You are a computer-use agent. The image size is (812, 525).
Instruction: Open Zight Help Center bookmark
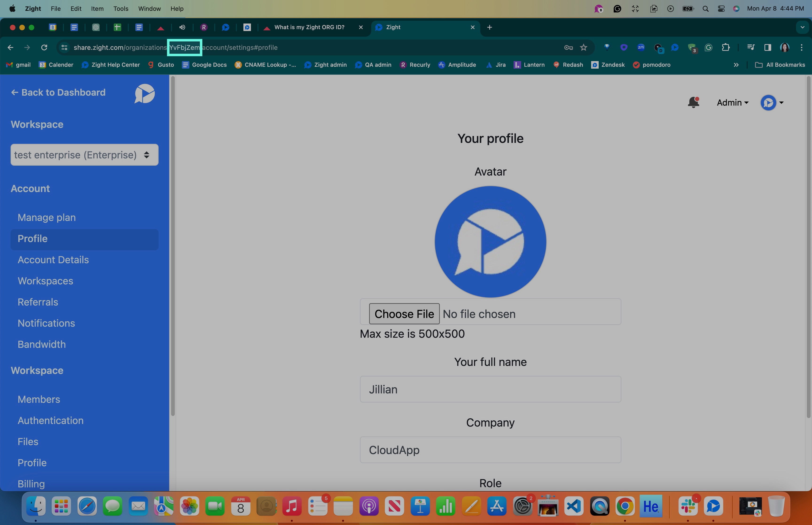(x=111, y=65)
